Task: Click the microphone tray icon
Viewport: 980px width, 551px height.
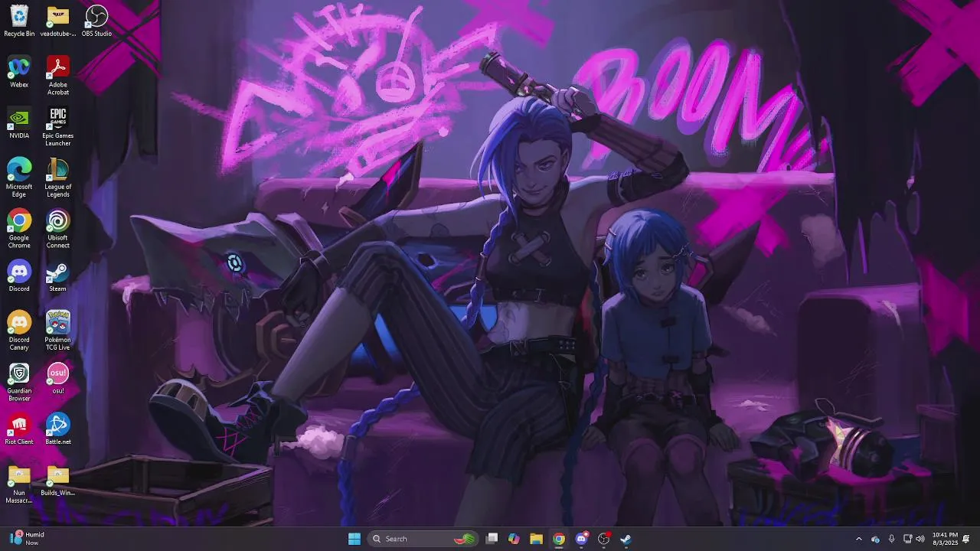Action: pos(891,539)
